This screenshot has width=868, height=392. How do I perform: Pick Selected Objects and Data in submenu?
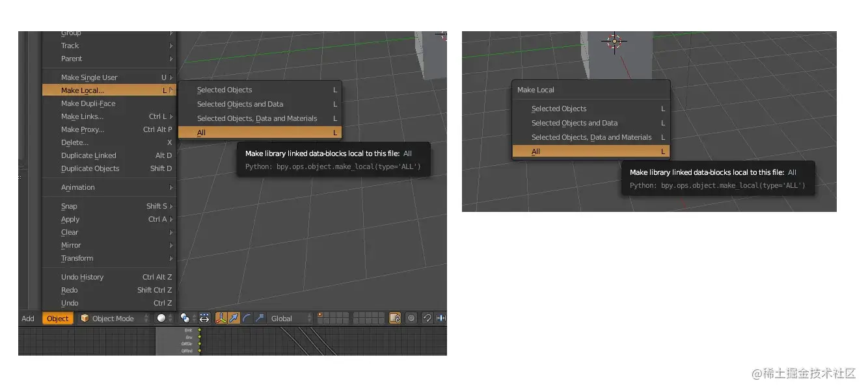coord(260,104)
